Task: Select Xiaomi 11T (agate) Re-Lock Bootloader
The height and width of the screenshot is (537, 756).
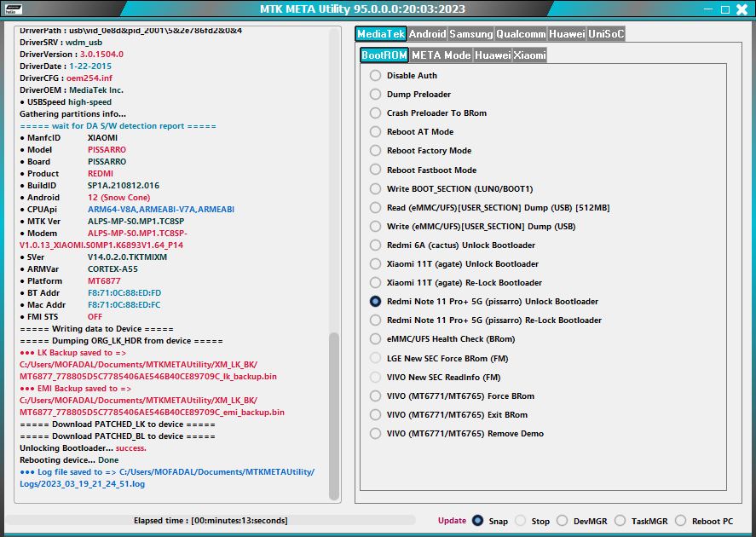Action: (x=456, y=283)
